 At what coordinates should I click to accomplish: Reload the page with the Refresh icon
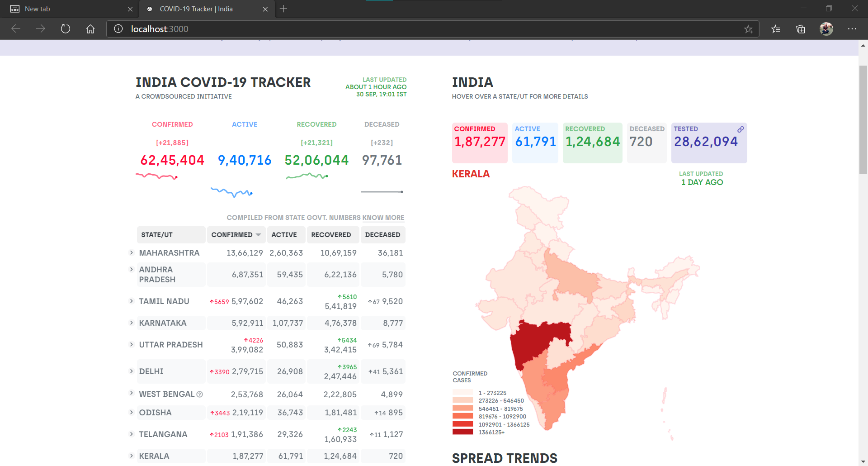66,29
